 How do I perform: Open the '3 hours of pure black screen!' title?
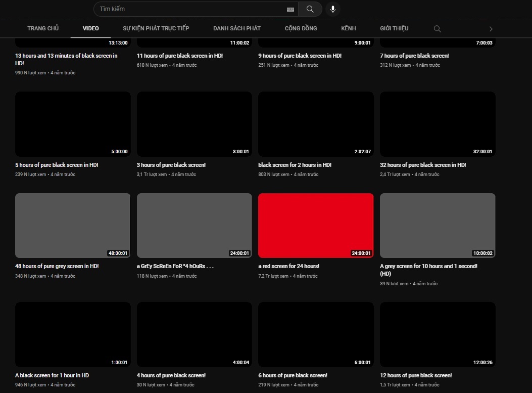coord(171,165)
